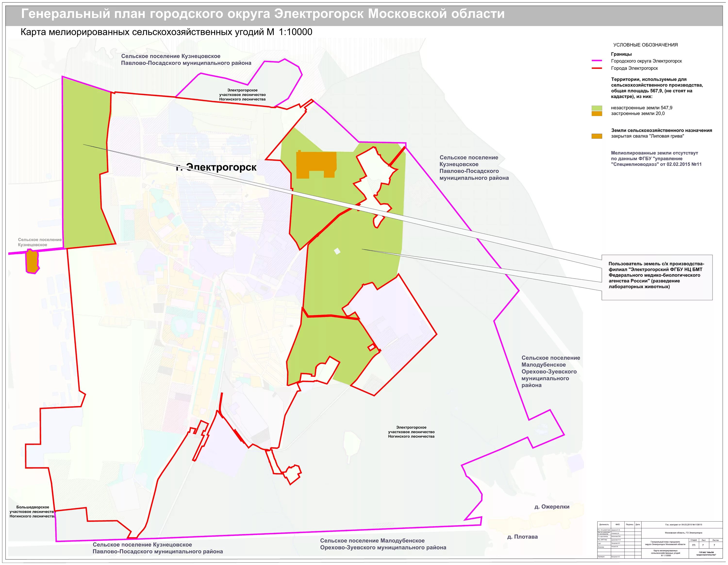Click the "Листов" header in the title block
Screen dimensions: 728x565
pos(716,540)
